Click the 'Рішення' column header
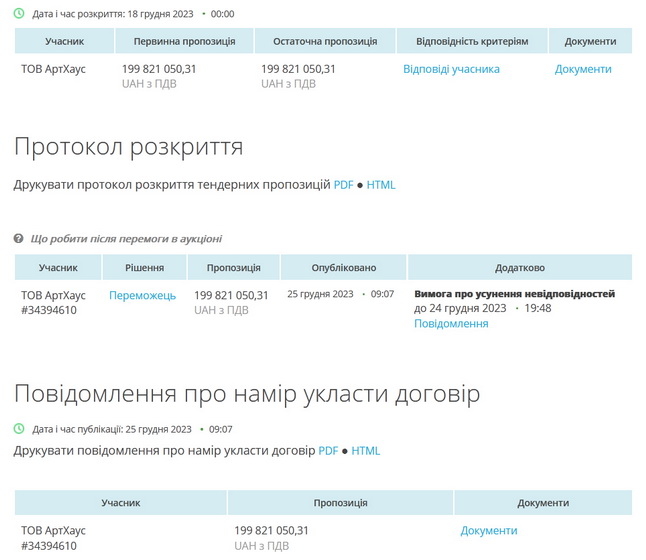The height and width of the screenshot is (560, 646). click(x=144, y=268)
